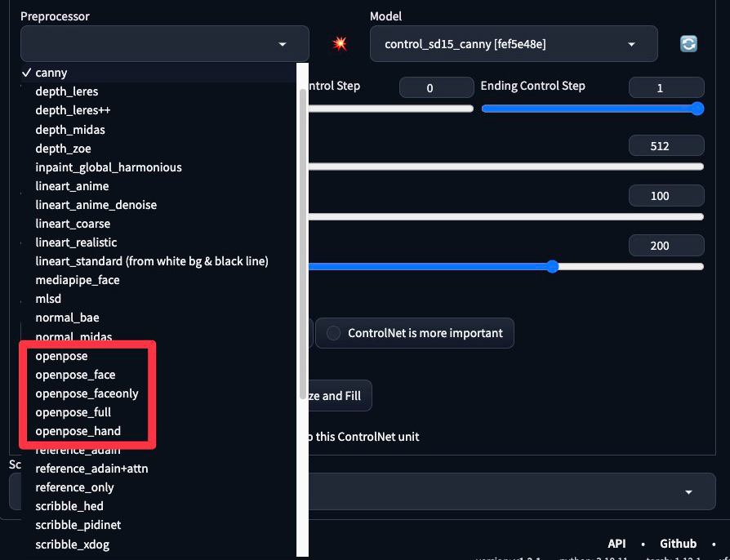Choose the openpose preprocessor
730x560 pixels.
[158, 356]
